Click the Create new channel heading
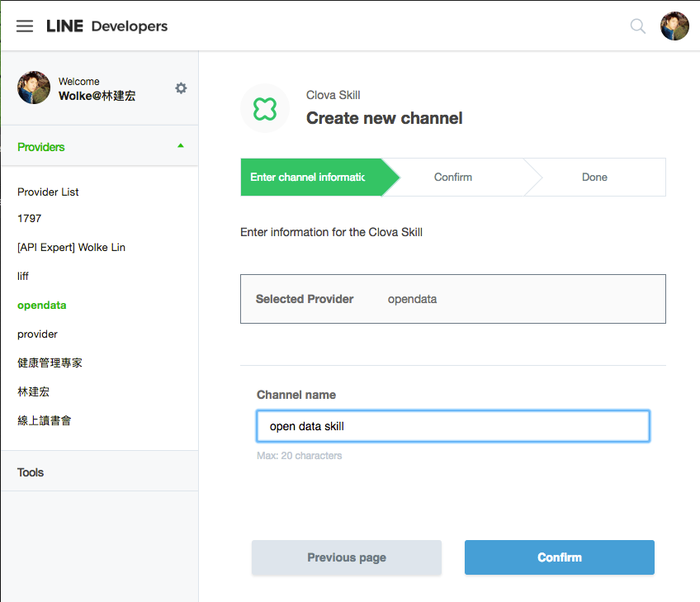 [385, 118]
